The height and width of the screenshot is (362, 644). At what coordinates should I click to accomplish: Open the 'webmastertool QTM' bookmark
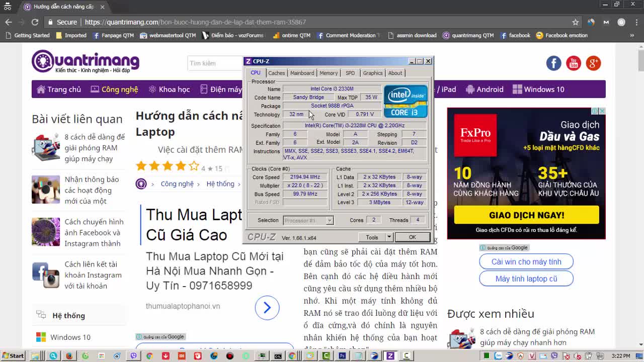(x=168, y=36)
